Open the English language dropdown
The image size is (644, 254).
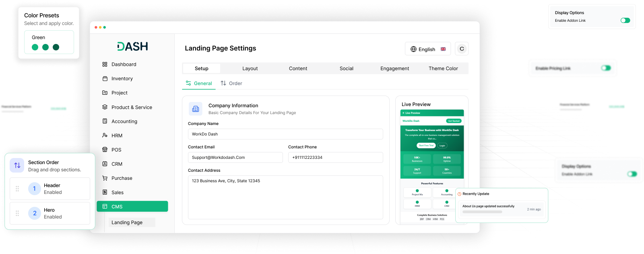428,49
